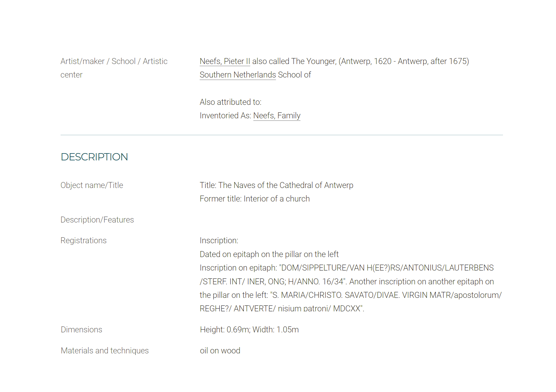The image size is (556, 392).
Task: Click the Description/Features label
Action: click(97, 220)
